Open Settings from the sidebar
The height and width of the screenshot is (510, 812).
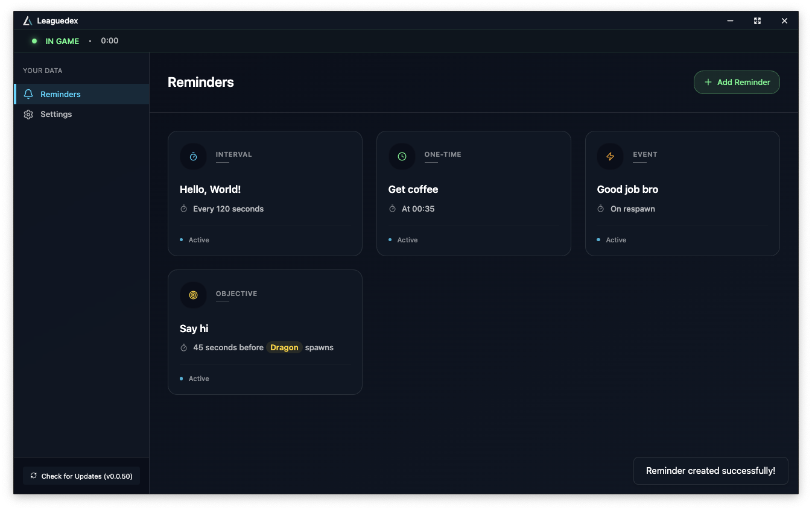tap(81, 115)
